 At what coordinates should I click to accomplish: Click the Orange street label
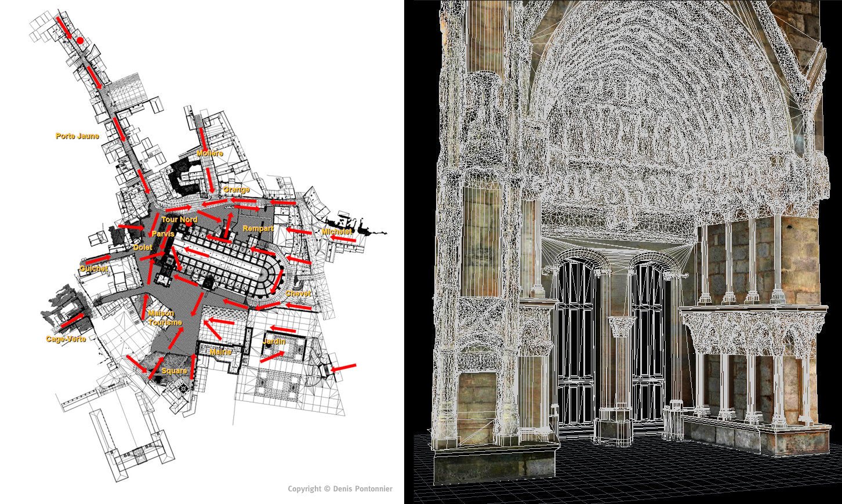(236, 190)
